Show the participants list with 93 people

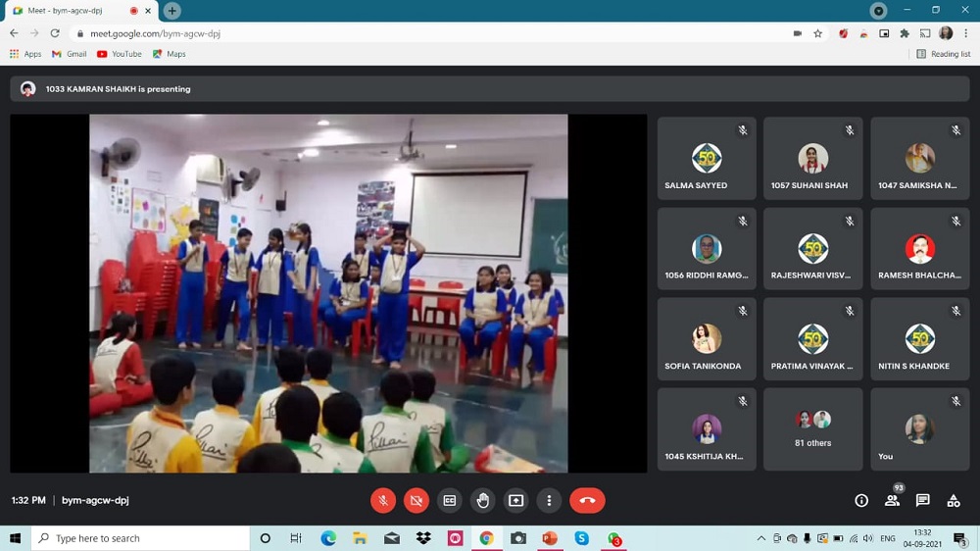click(x=892, y=500)
